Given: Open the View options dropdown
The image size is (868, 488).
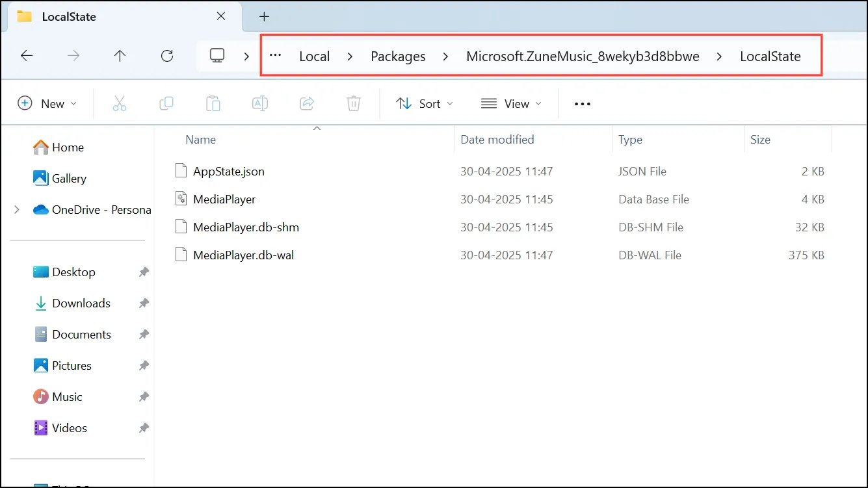Looking at the screenshot, I should 511,103.
